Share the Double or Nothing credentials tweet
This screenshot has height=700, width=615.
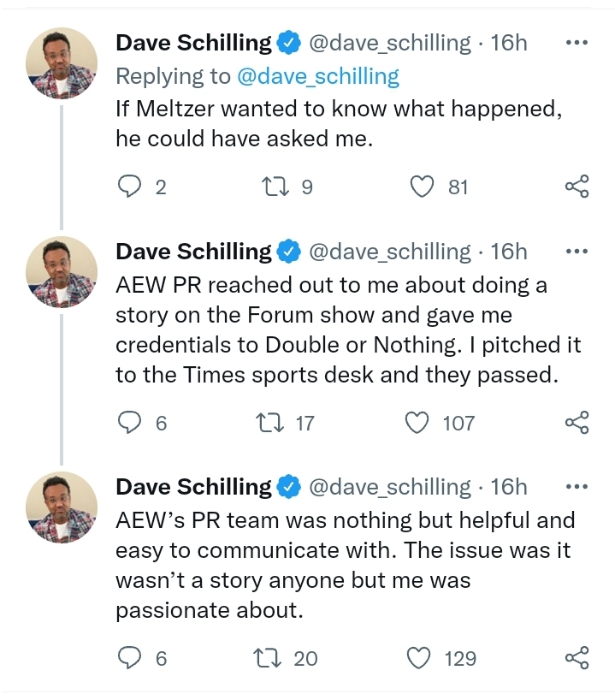(x=577, y=423)
